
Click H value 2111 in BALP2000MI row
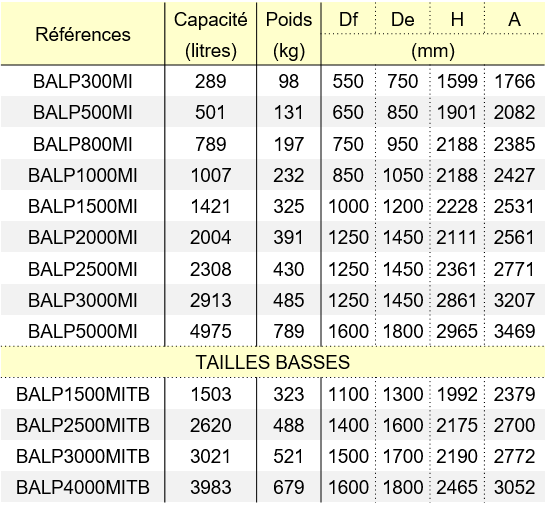point(457,237)
